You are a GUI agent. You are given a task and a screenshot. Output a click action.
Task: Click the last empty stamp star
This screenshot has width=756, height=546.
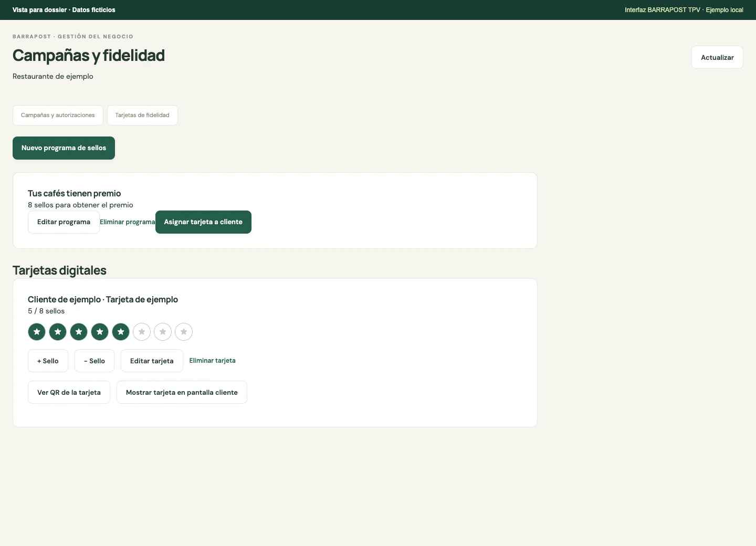(184, 332)
